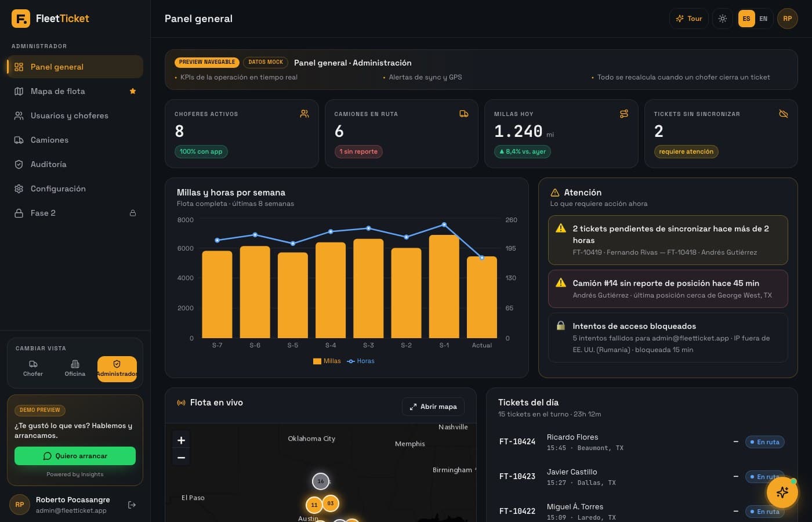Open the floating AI sparkle assistant button
Image resolution: width=812 pixels, height=522 pixels.
click(x=782, y=492)
